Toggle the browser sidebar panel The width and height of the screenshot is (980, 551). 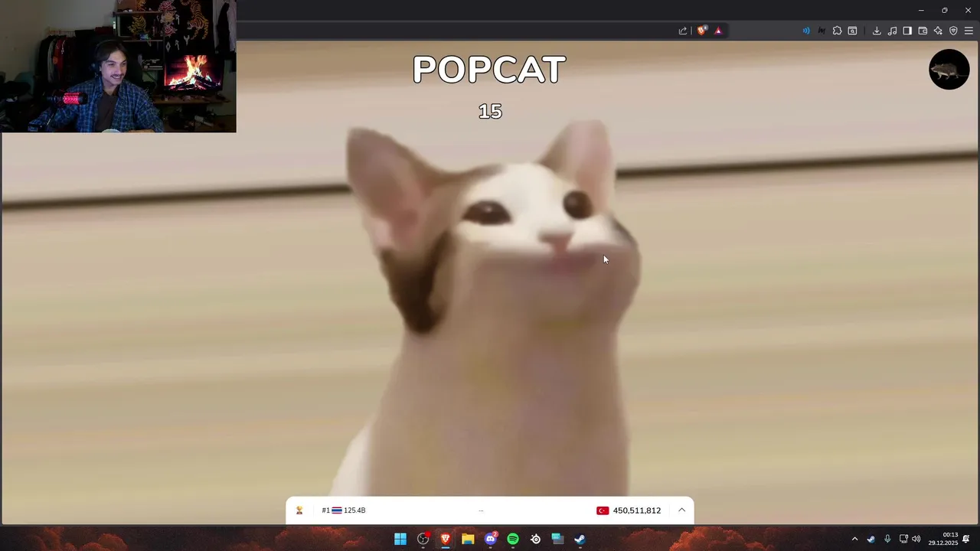(x=907, y=31)
